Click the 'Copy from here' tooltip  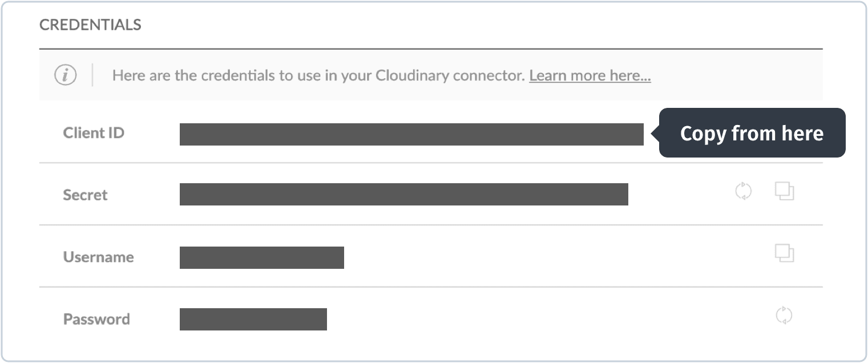point(752,133)
